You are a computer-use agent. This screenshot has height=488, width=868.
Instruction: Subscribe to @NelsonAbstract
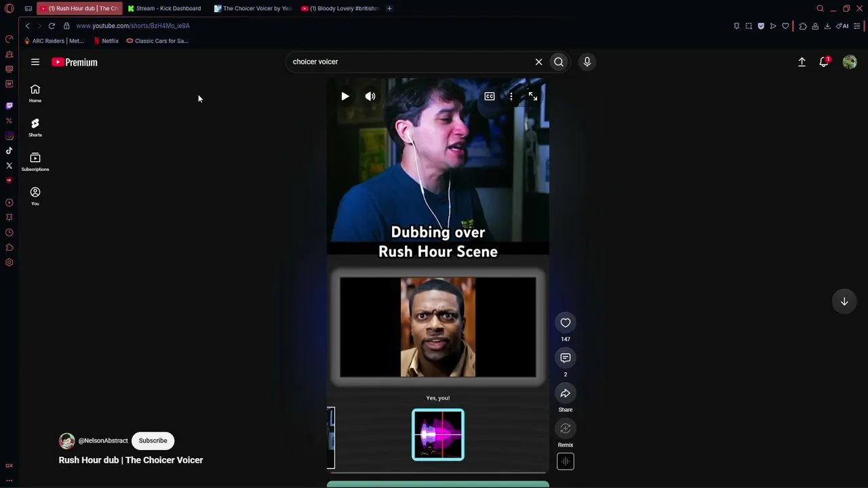coord(153,441)
